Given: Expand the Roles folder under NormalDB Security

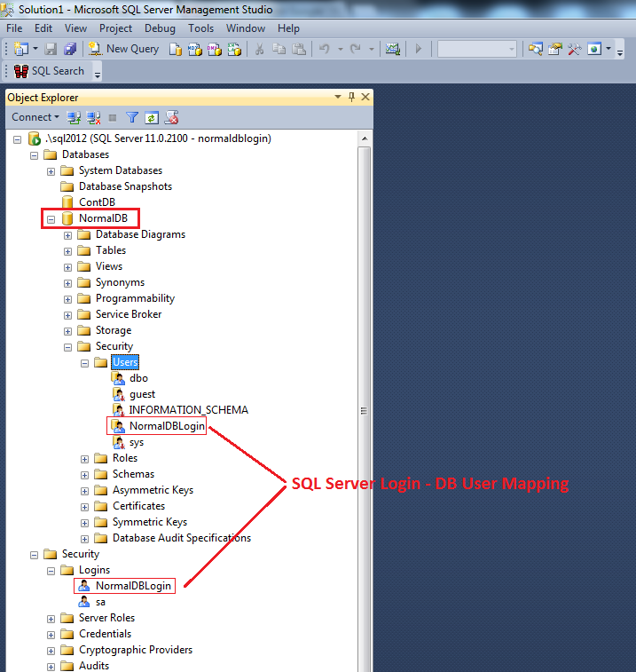Looking at the screenshot, I should coord(85,459).
